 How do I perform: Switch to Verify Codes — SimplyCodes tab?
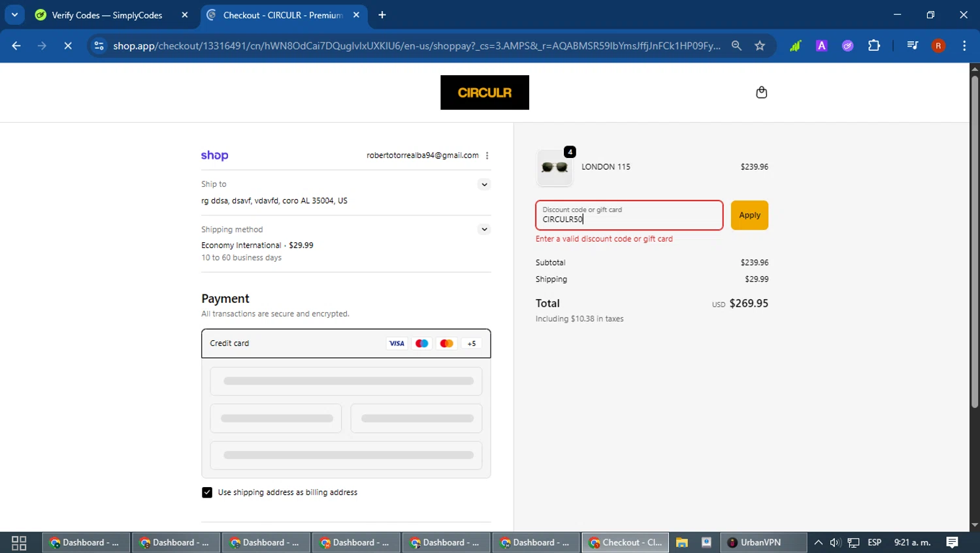107,15
